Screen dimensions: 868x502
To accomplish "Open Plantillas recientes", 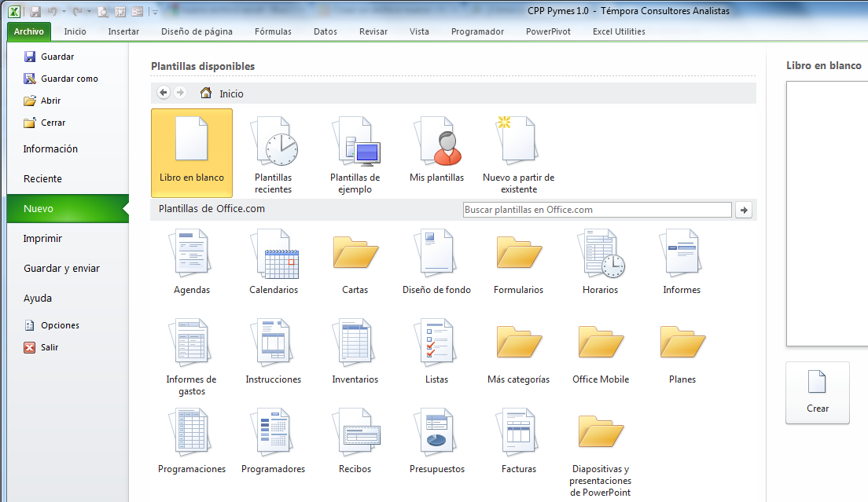I will pos(273,154).
